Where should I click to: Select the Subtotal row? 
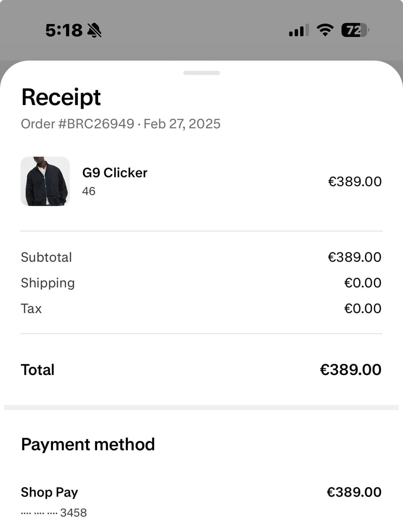[46, 257]
